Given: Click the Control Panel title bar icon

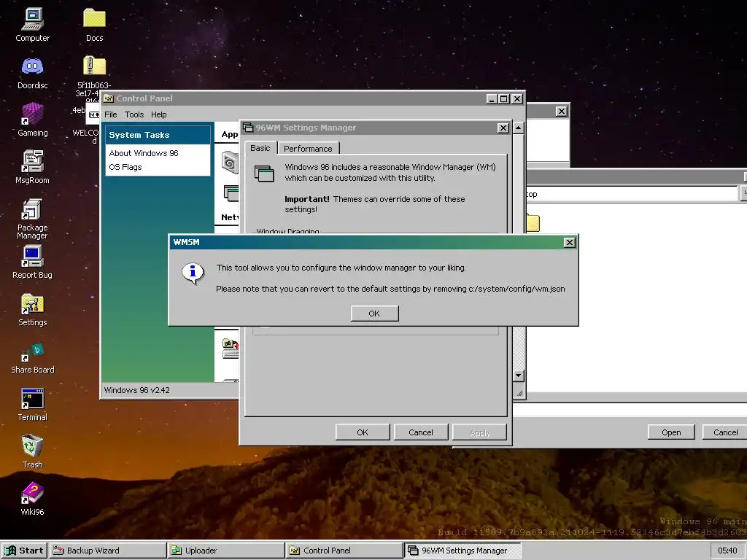Looking at the screenshot, I should point(109,98).
